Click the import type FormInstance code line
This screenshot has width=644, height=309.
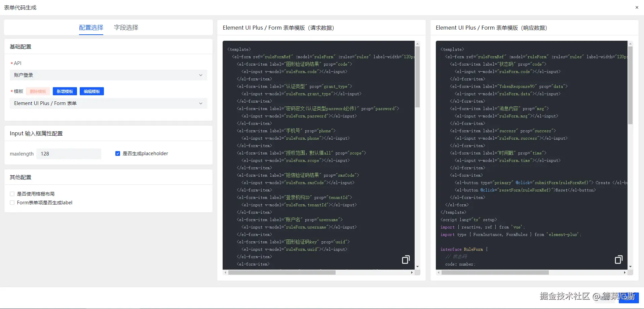511,235
